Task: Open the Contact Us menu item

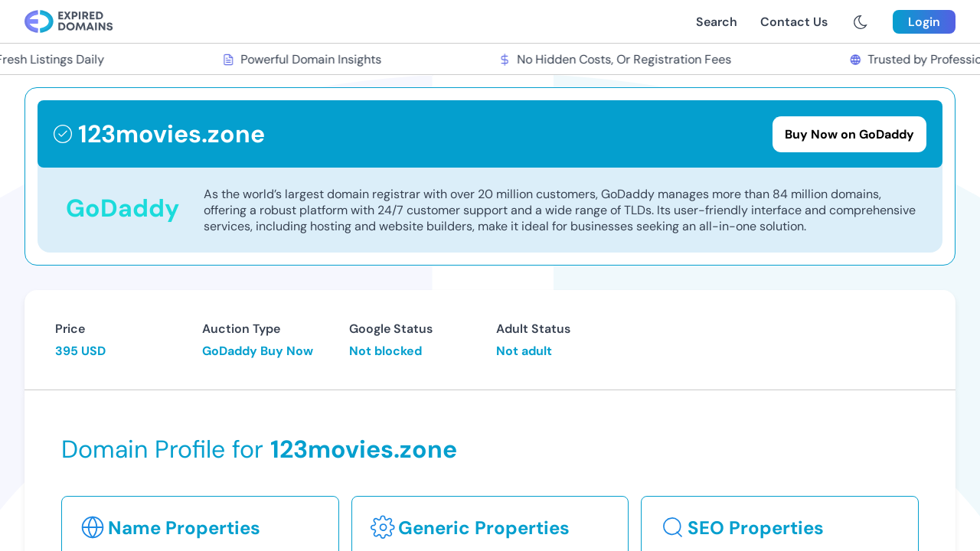Action: [x=794, y=22]
